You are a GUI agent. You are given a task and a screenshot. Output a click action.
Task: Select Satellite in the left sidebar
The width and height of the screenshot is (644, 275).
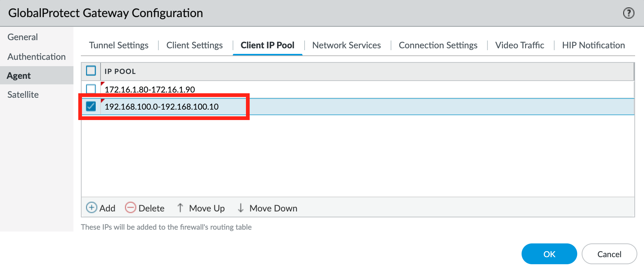tap(23, 95)
